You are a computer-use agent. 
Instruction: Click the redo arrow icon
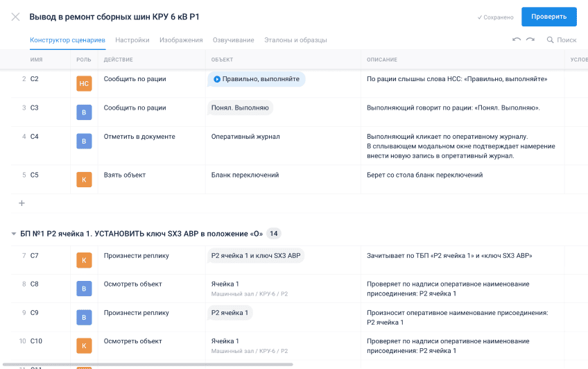coord(530,40)
